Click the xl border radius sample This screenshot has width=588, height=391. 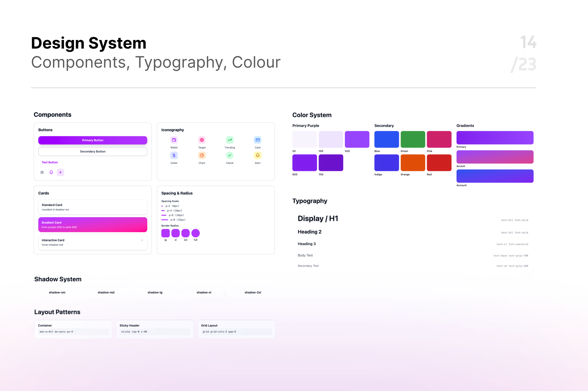coord(176,233)
